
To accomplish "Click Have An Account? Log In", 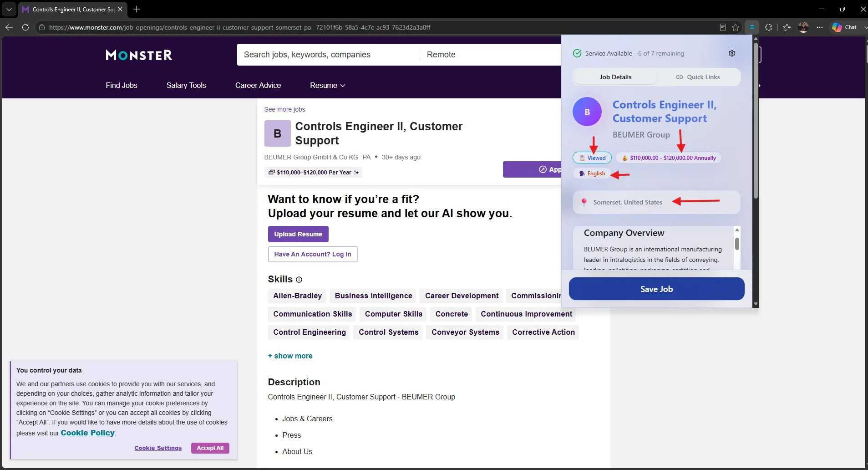I will pos(313,254).
